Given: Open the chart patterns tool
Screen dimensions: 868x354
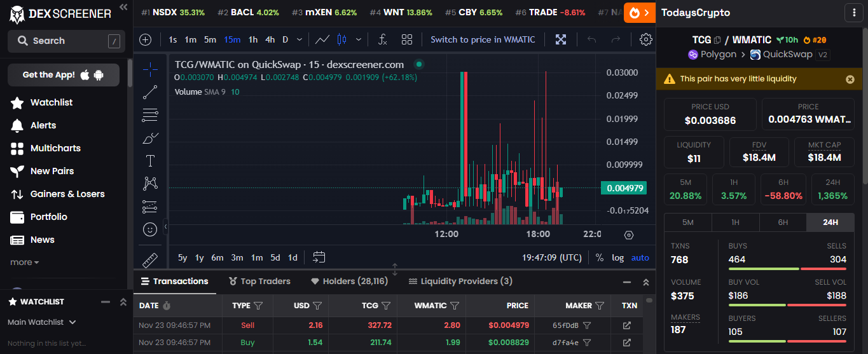Looking at the screenshot, I should 150,184.
